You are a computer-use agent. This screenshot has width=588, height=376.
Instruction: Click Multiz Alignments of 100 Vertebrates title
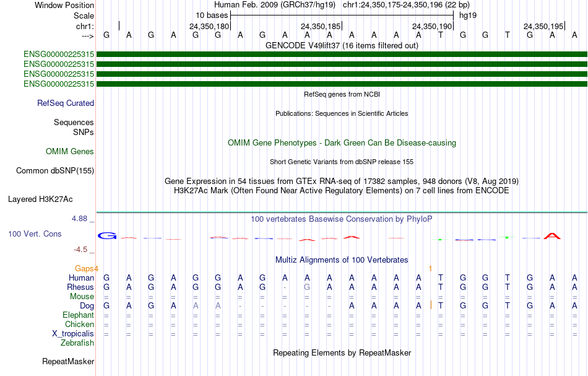[342, 260]
